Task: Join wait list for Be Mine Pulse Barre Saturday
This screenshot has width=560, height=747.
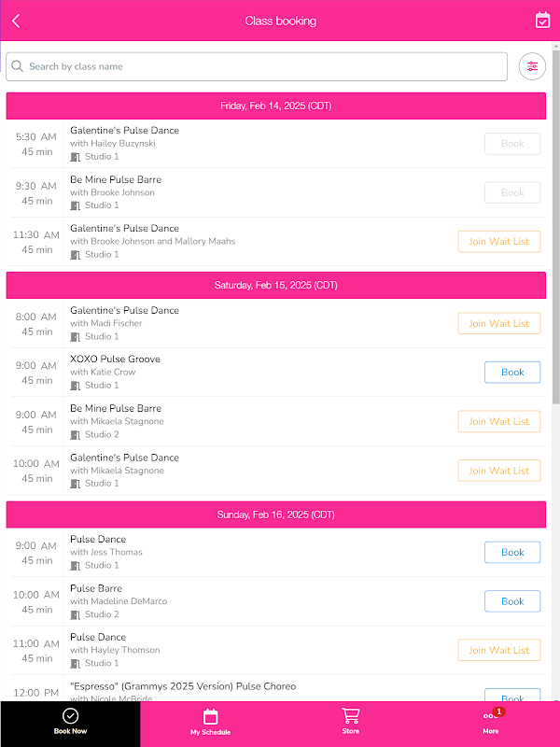Action: coord(498,421)
